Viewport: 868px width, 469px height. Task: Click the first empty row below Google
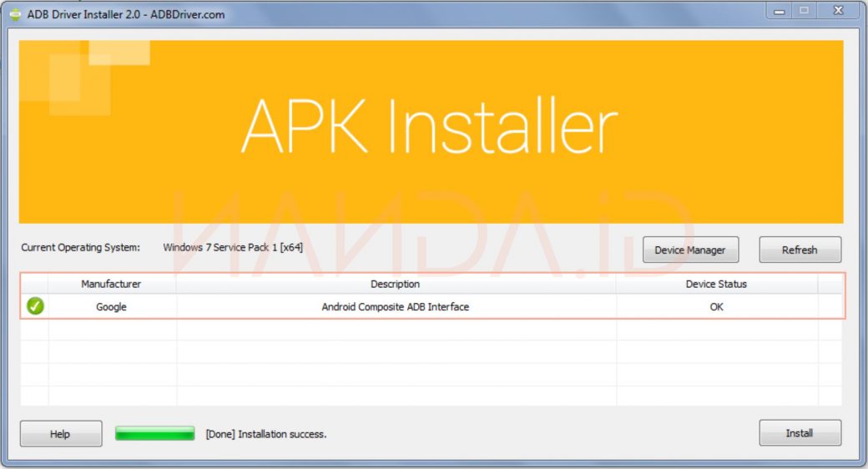395,330
